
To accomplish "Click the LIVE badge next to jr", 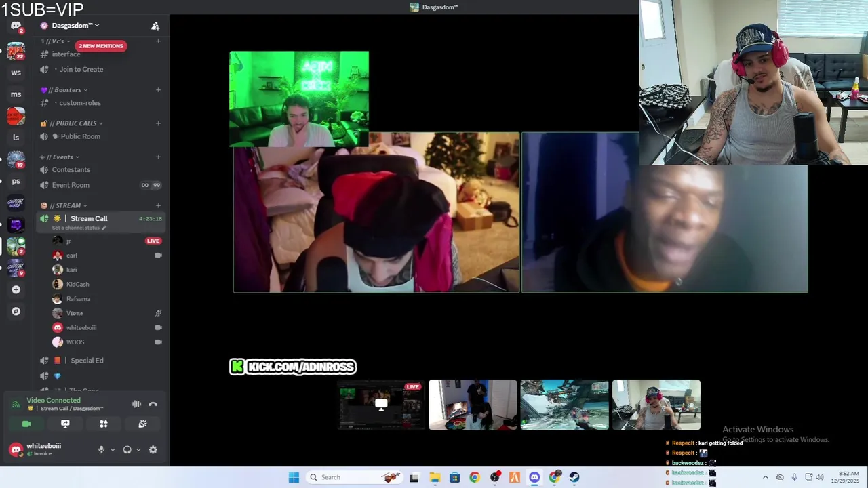I will pyautogui.click(x=153, y=241).
